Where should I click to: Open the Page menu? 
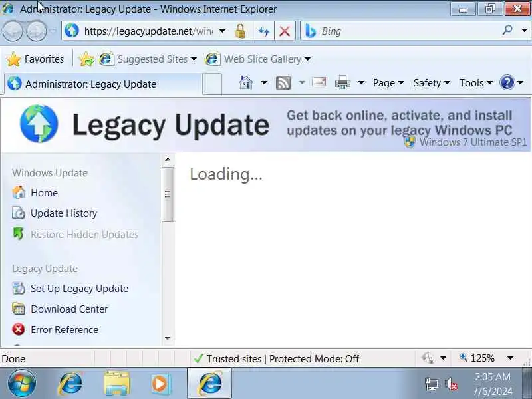pos(388,82)
